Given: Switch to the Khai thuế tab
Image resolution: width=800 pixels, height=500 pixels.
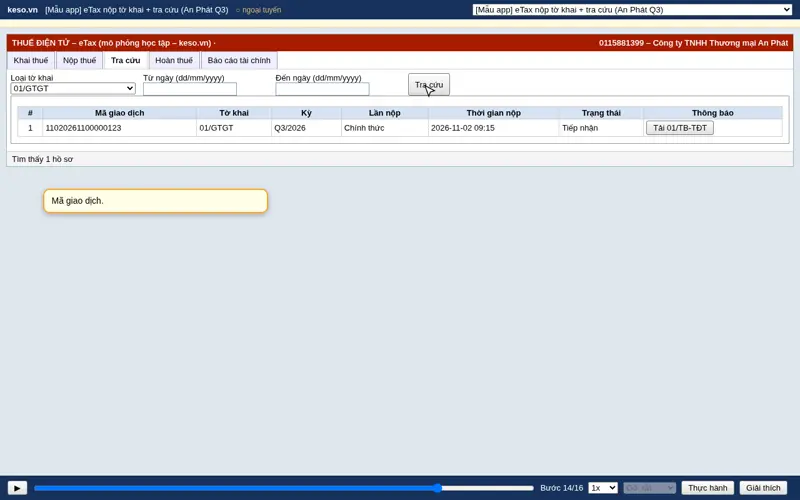Looking at the screenshot, I should click(31, 60).
